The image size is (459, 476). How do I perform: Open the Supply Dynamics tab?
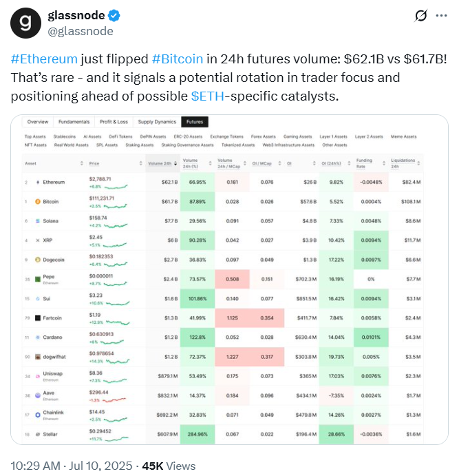point(157,122)
